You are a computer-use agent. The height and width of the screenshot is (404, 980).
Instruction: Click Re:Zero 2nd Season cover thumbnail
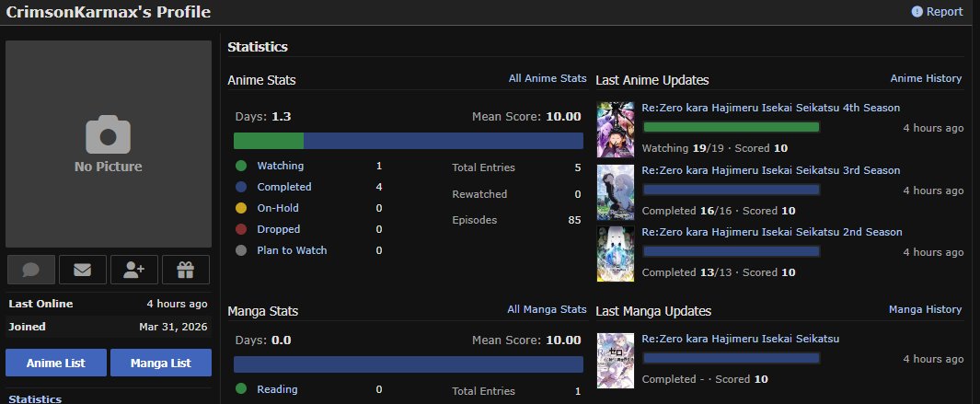tap(616, 254)
